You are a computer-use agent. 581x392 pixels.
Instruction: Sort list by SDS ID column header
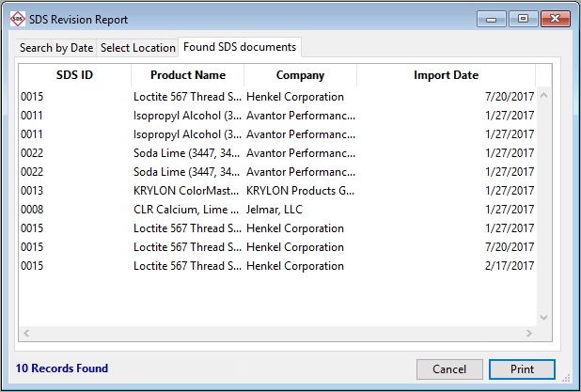tap(74, 75)
